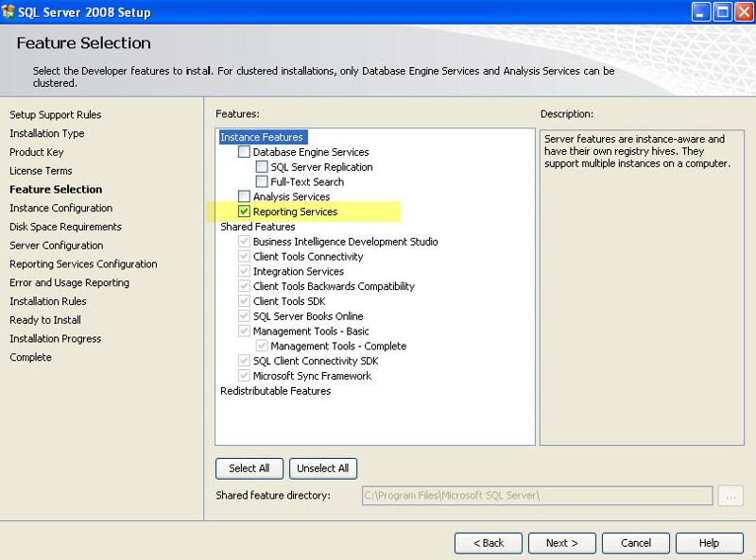Click the Select All button
Screen dimensions: 756x560
click(249, 468)
